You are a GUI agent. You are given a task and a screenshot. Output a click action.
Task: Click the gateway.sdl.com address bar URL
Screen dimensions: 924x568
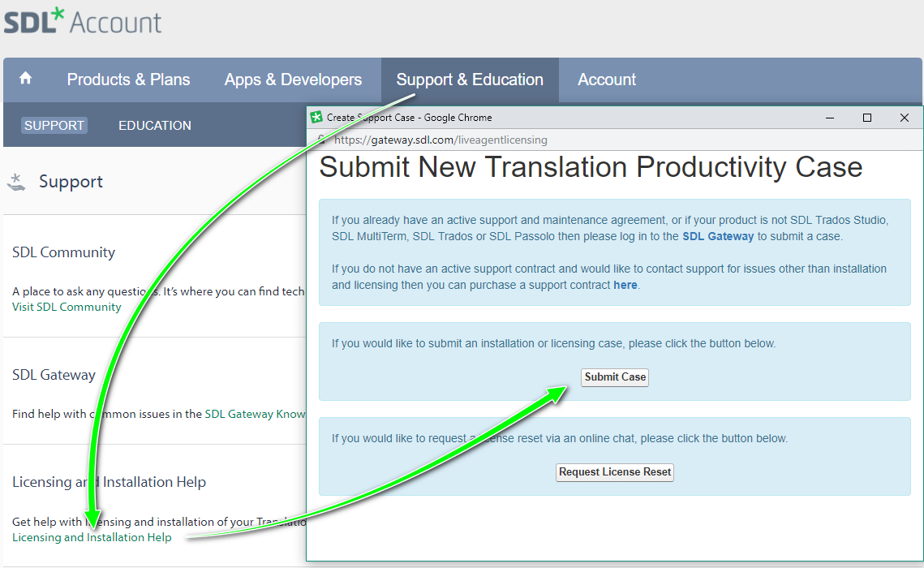(441, 140)
